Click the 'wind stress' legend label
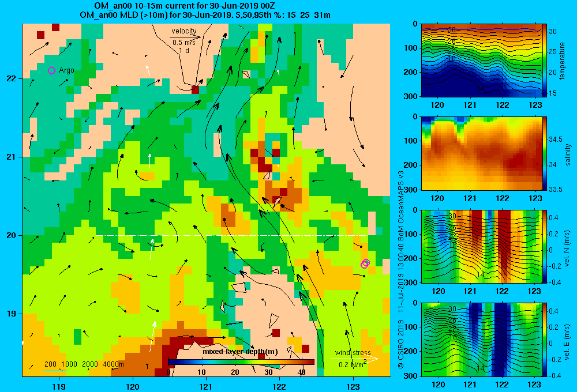The image size is (577, 392). click(x=353, y=352)
